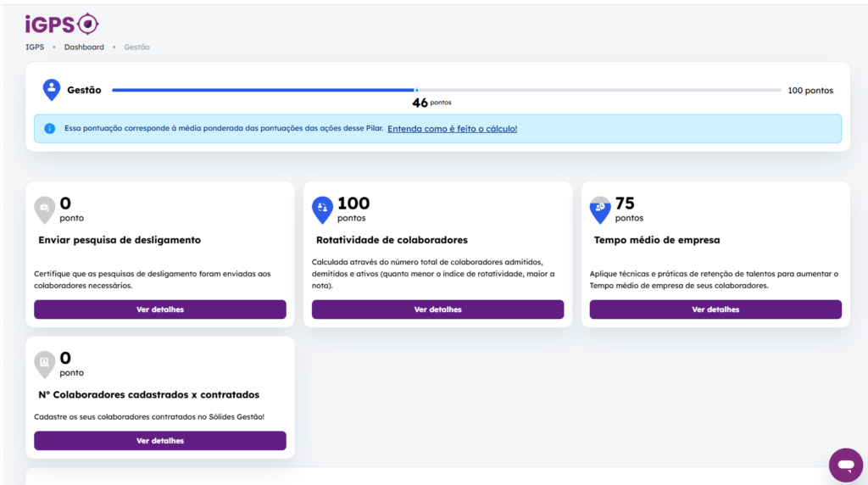The height and width of the screenshot is (485, 868).
Task: Select the Gestão breadcrumb item
Action: (x=136, y=47)
